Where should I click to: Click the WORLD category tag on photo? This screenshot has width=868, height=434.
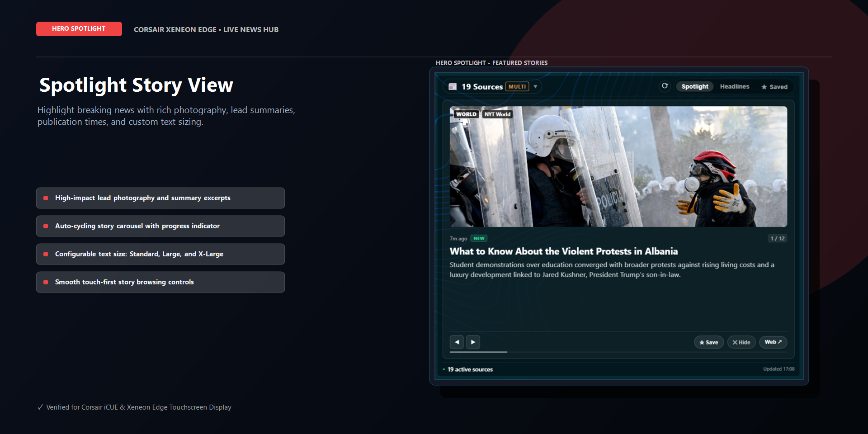coord(466,114)
